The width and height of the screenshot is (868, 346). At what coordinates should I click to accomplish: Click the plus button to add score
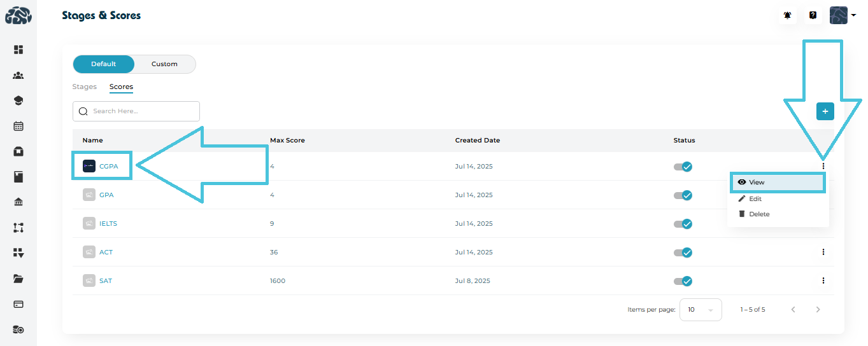[x=825, y=111]
